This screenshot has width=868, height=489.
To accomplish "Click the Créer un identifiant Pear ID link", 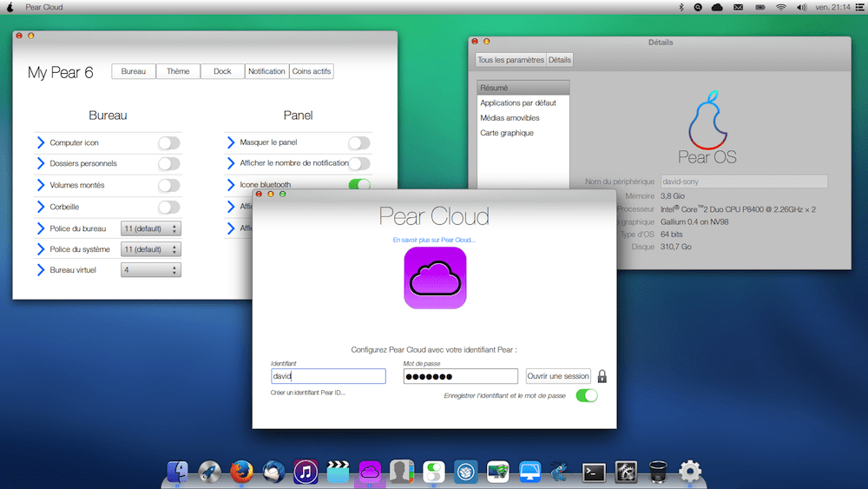I will click(308, 393).
